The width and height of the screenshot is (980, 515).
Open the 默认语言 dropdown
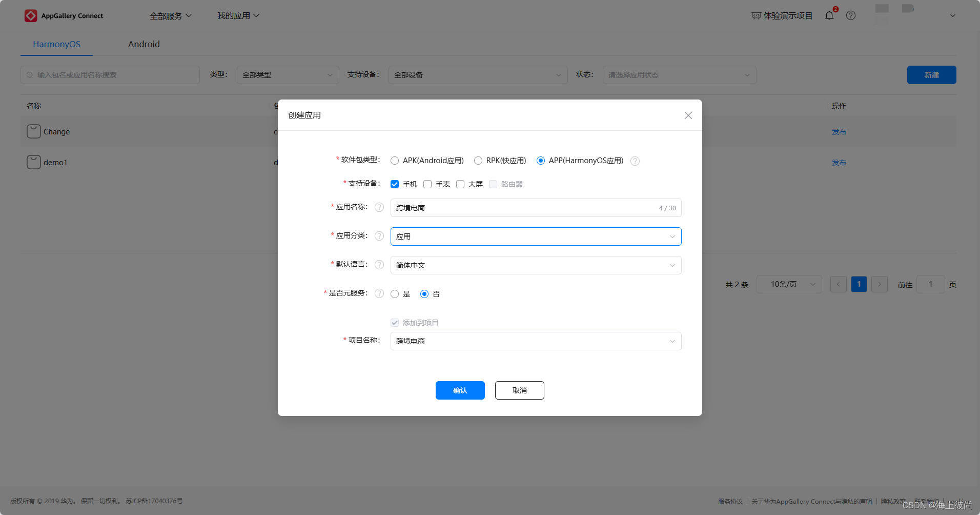pyautogui.click(x=536, y=265)
